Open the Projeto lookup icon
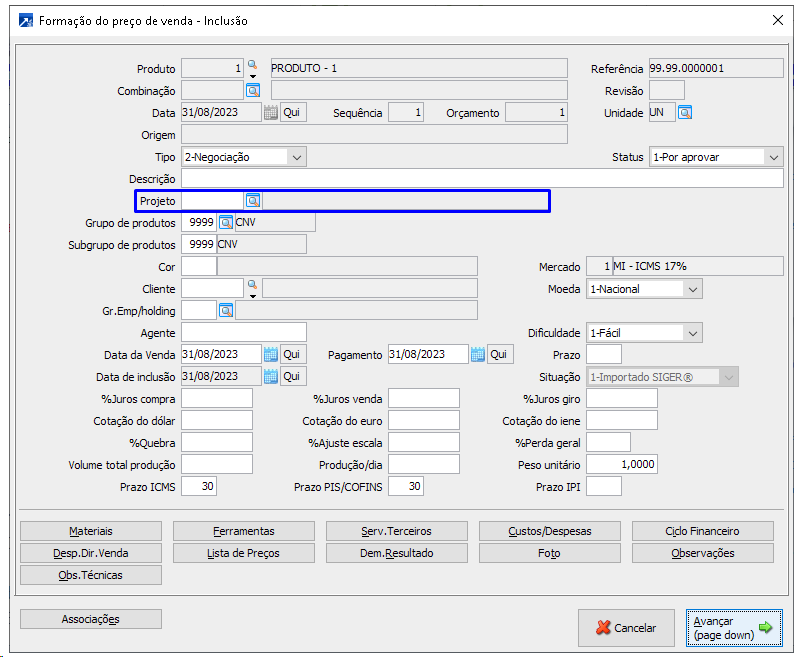The height and width of the screenshot is (657, 797). [253, 201]
